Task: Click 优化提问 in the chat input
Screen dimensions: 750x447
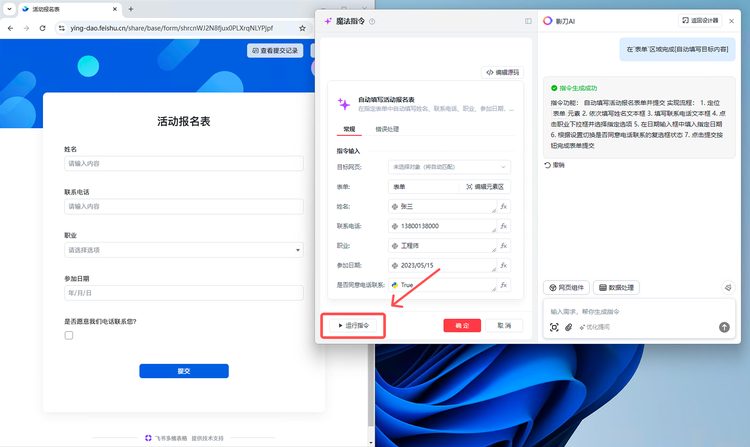Action: 595,327
